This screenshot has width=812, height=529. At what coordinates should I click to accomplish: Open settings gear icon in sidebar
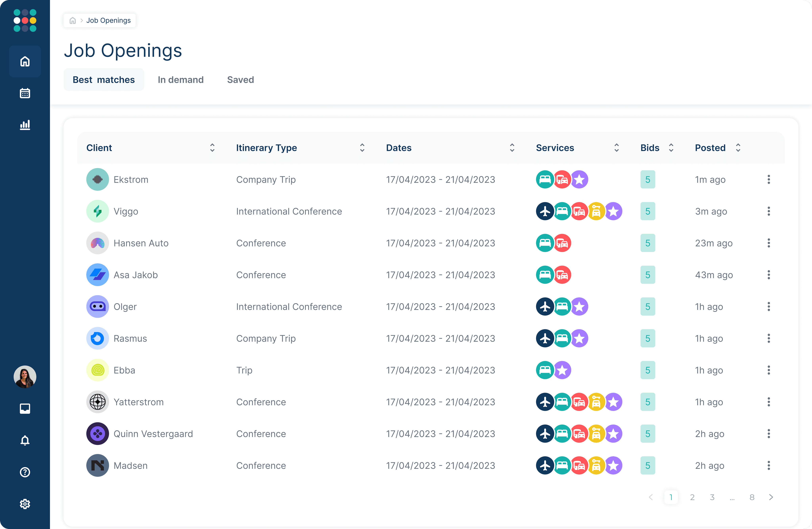coord(25,504)
